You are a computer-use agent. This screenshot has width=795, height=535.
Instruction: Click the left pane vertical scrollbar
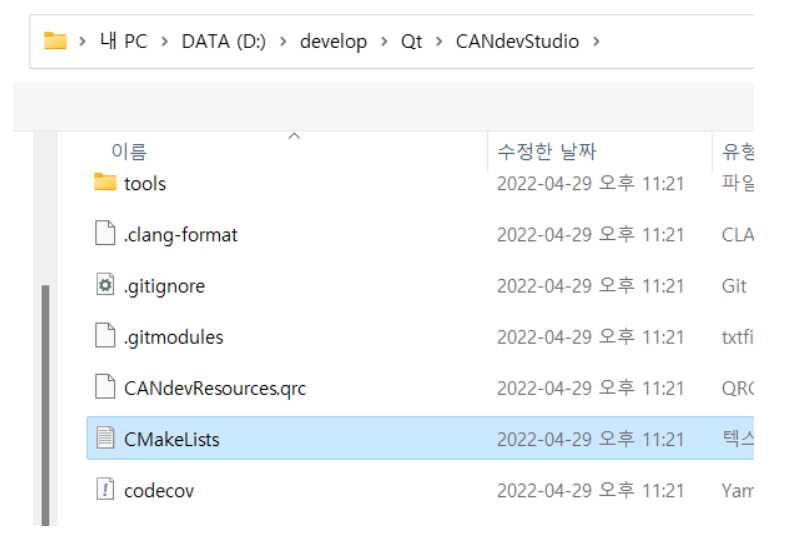coord(41,400)
